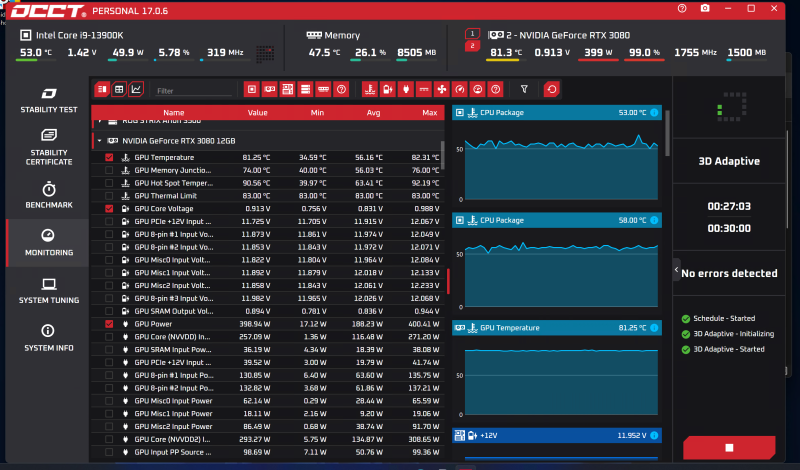Stop the running 3D Adaptive test
The image size is (800, 470).
(729, 448)
